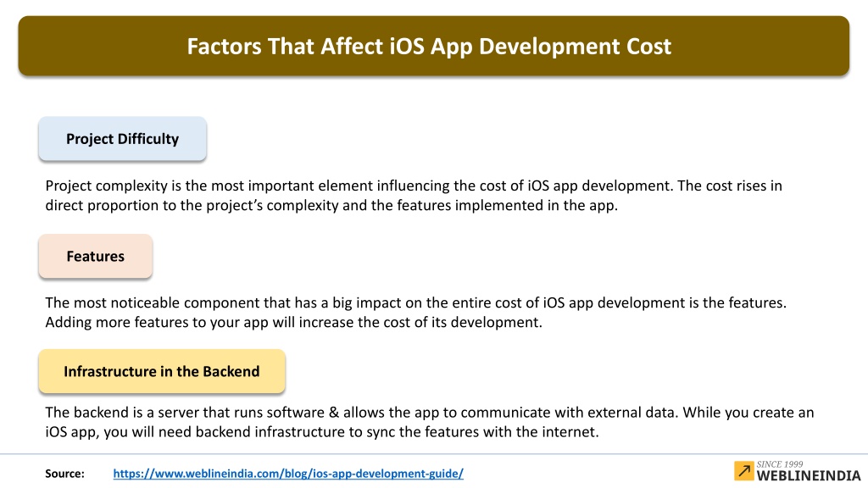Click the 'SINCE 1999' tagline
This screenshot has height=488, width=868.
(780, 464)
